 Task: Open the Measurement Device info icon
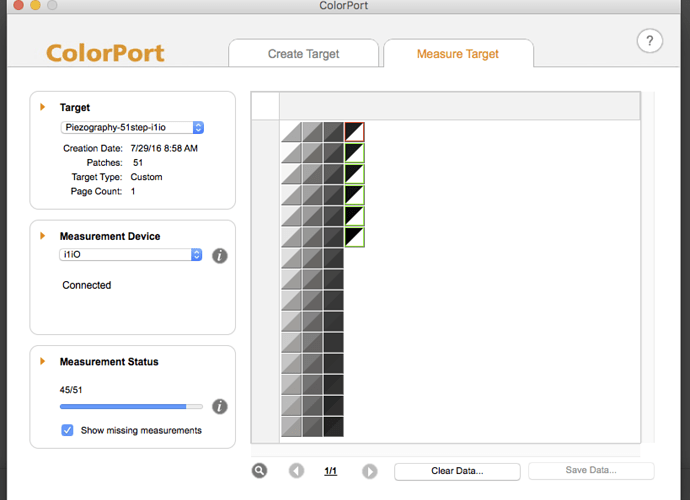(x=220, y=256)
